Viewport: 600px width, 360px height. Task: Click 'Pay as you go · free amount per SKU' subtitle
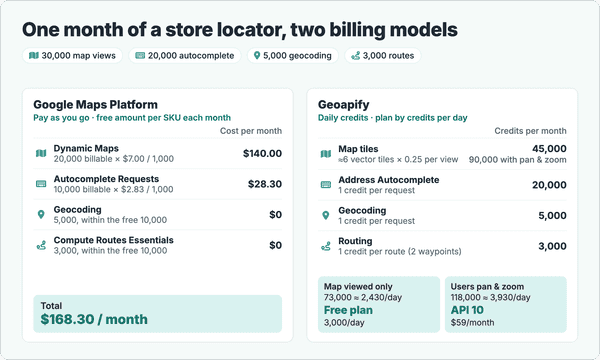pyautogui.click(x=132, y=118)
